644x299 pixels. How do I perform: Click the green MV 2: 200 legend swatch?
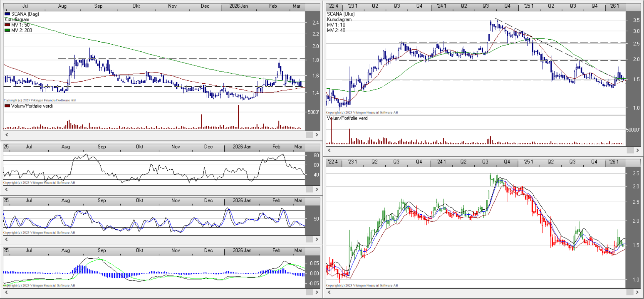(x=7, y=30)
